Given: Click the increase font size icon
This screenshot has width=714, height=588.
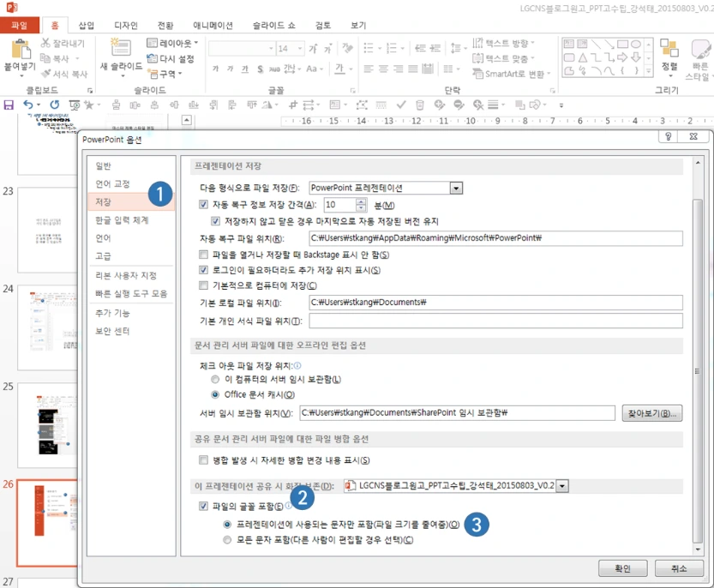Looking at the screenshot, I should pyautogui.click(x=314, y=48).
